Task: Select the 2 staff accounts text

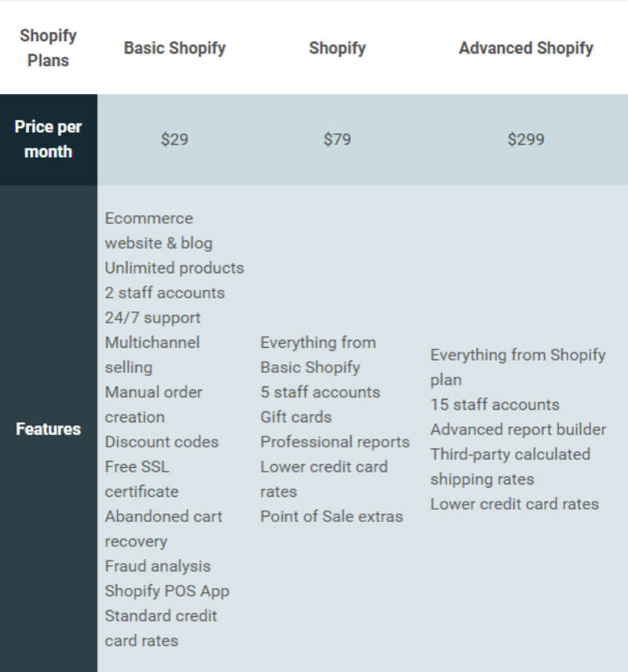Action: (165, 293)
